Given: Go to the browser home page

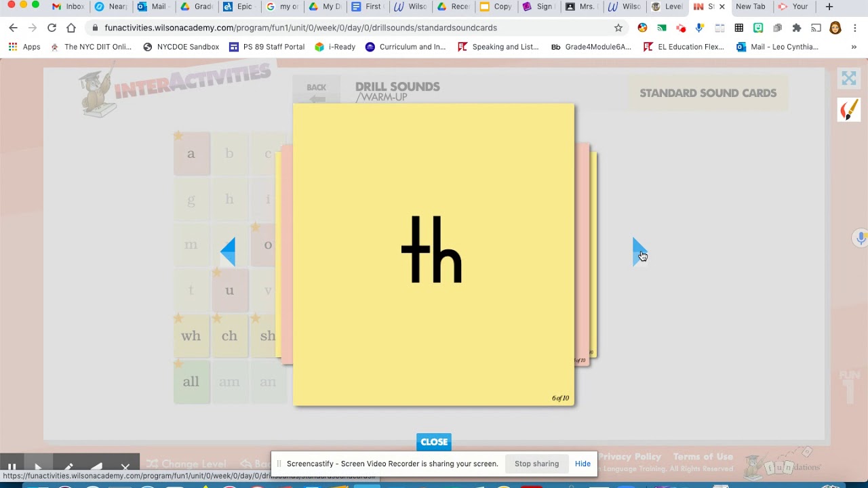Looking at the screenshot, I should coord(71,28).
